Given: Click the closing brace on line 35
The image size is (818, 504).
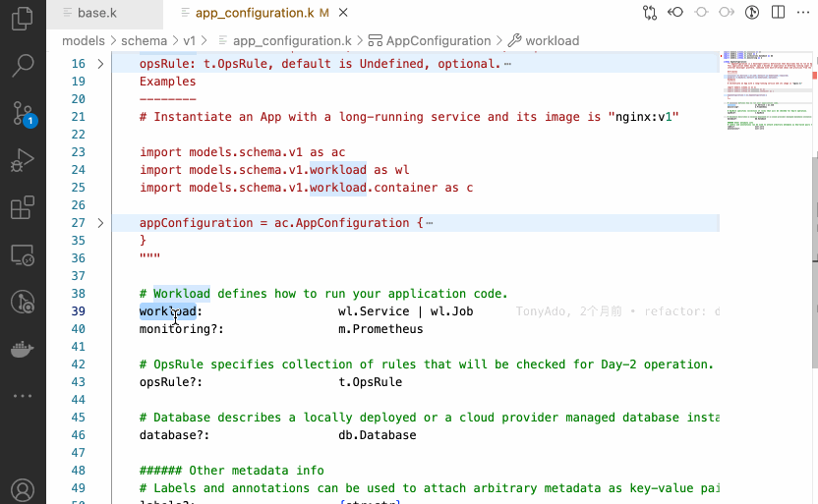Looking at the screenshot, I should click(143, 241).
